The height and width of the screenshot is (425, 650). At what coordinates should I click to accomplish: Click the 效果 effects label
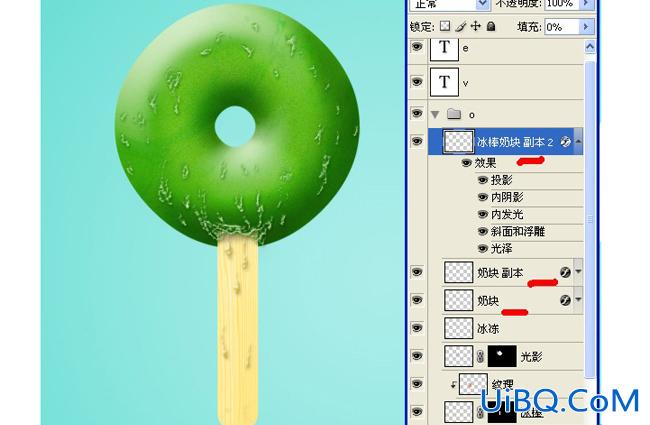(x=485, y=163)
